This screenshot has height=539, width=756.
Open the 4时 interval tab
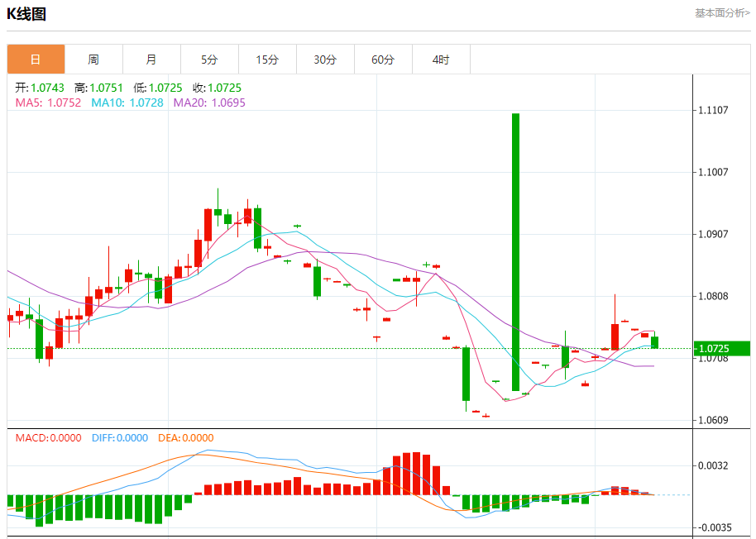click(441, 60)
